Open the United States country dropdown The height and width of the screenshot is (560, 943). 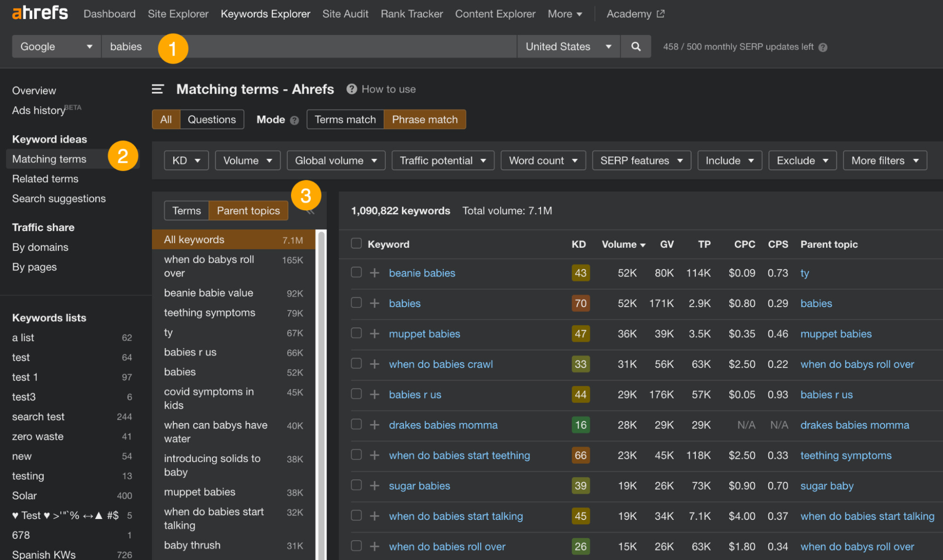click(x=568, y=46)
